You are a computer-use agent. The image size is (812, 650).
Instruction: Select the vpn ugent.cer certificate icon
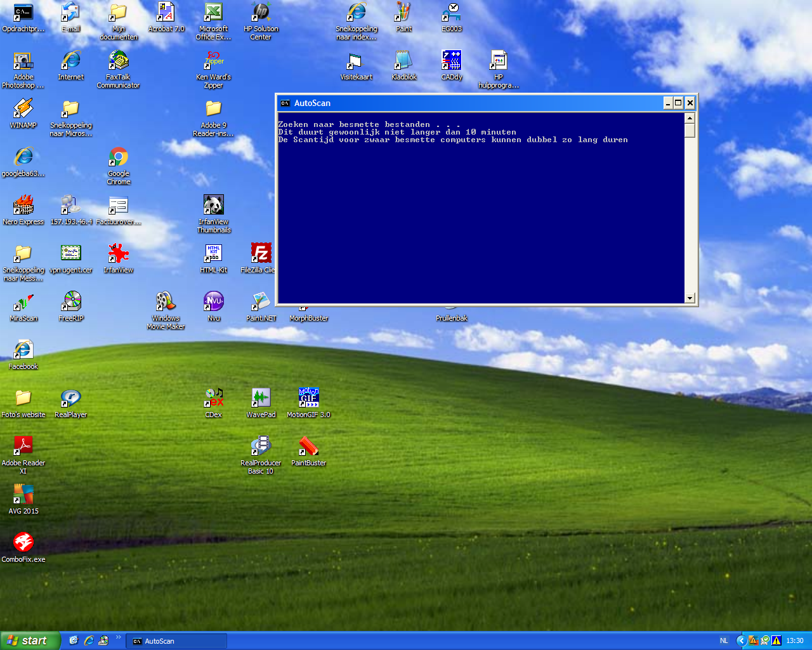click(x=71, y=259)
